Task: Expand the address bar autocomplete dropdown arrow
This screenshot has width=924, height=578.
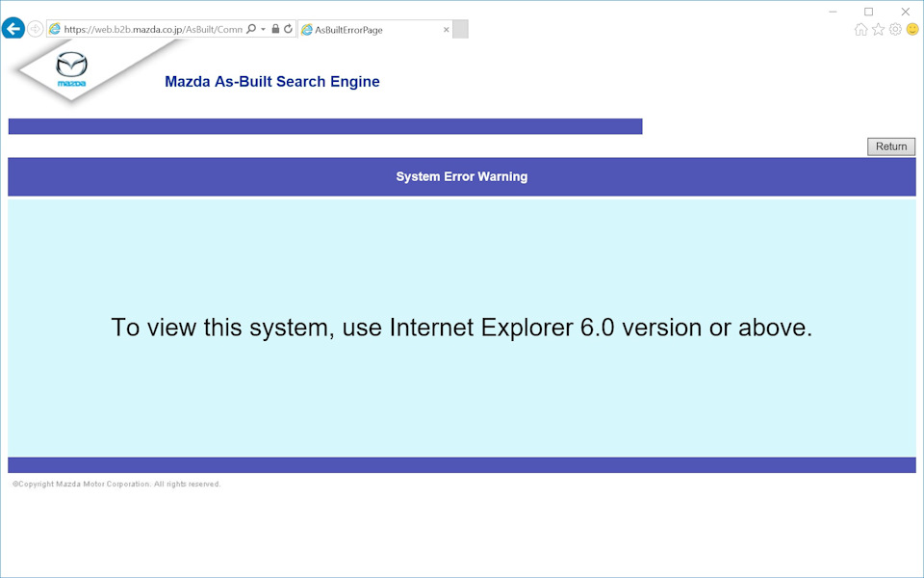Action: (x=263, y=29)
